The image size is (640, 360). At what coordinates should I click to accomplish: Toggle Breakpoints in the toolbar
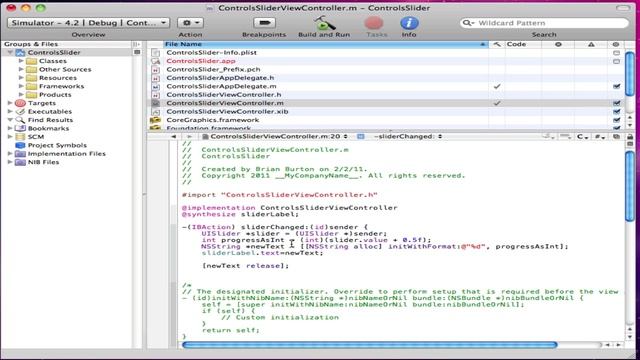coord(264,23)
